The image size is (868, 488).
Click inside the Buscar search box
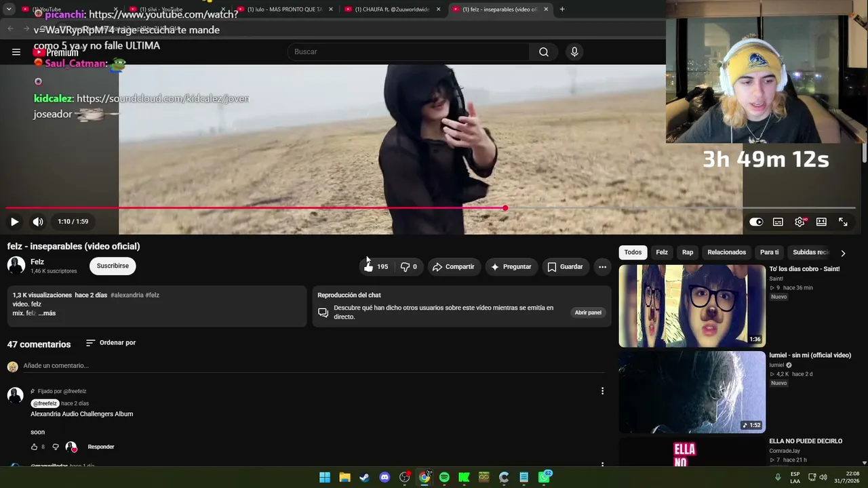click(408, 52)
